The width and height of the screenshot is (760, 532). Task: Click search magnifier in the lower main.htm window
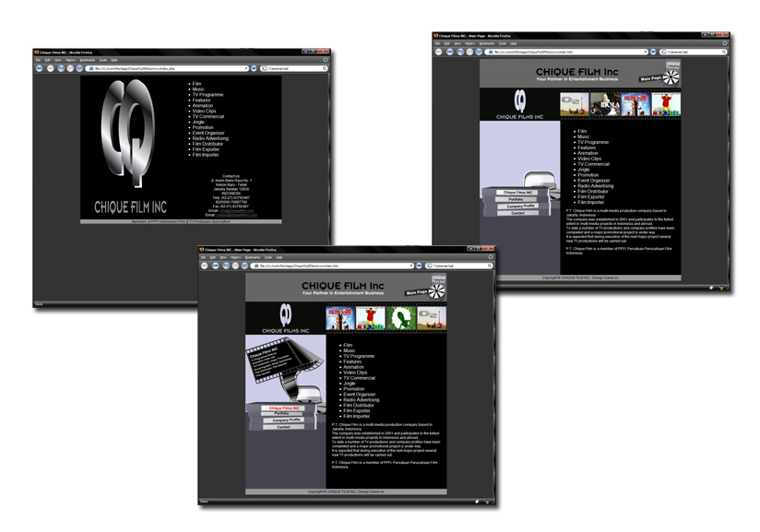[x=490, y=266]
